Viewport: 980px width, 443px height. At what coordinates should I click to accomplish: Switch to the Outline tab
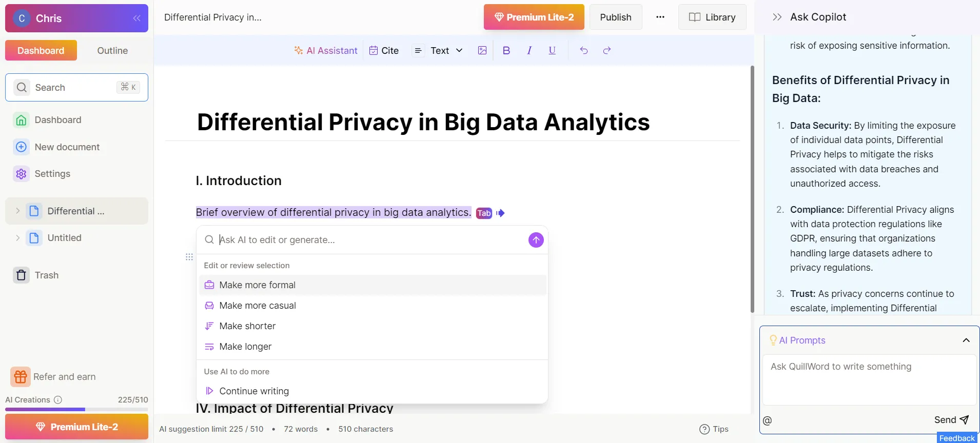pos(112,50)
